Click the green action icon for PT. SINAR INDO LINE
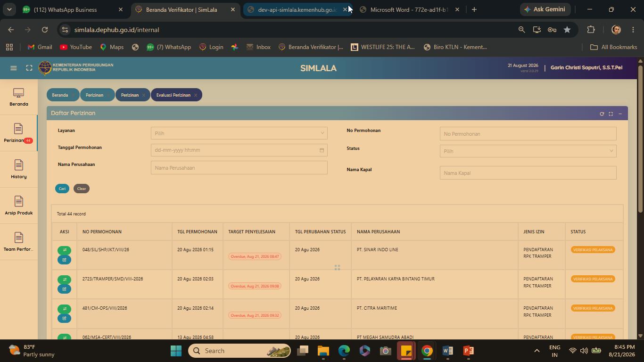The width and height of the screenshot is (644, 362). [65, 250]
